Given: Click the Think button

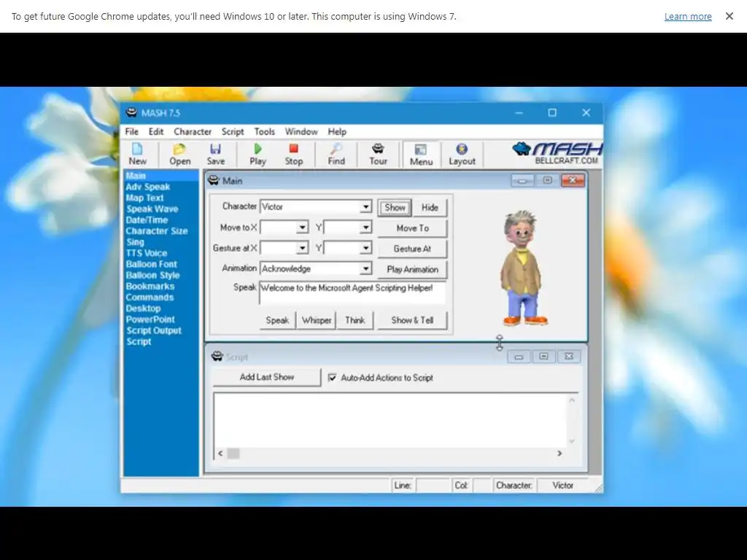Looking at the screenshot, I should point(355,321).
